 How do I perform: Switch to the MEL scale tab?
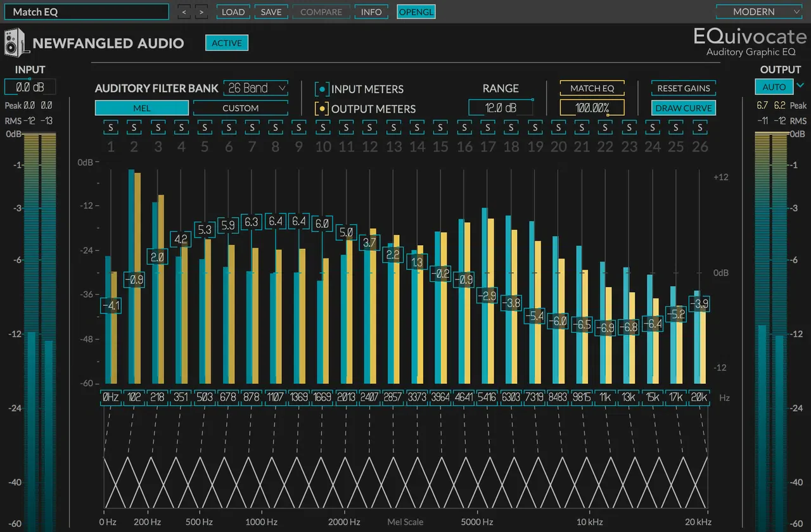coord(141,108)
